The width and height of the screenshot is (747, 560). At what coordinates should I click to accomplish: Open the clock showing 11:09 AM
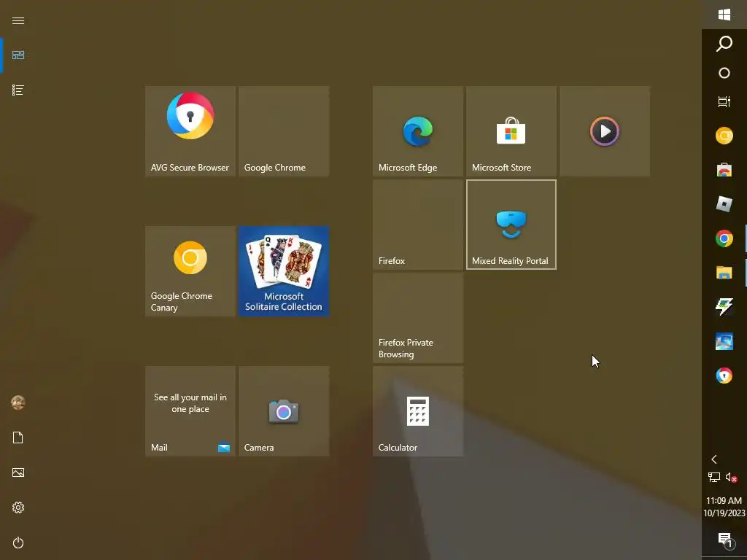(724, 507)
